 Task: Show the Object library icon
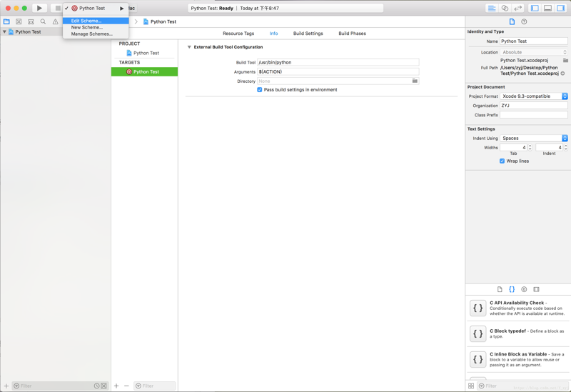coord(524,289)
